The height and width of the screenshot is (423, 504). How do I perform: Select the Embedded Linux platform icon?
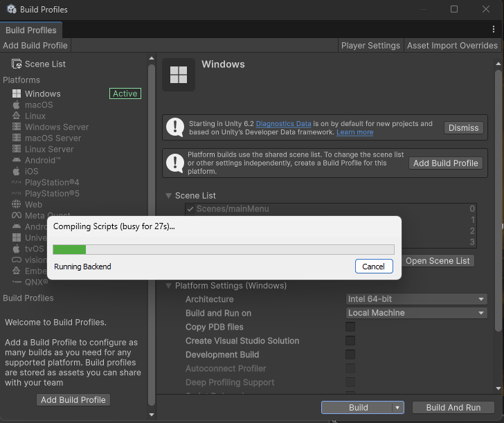point(17,271)
